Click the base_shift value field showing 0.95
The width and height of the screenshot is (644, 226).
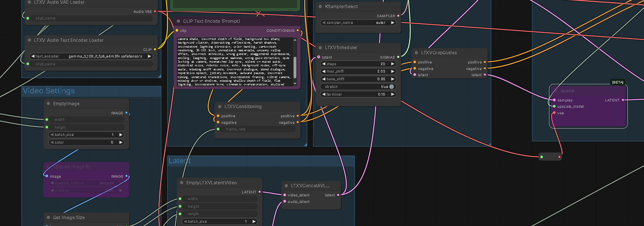click(358, 79)
